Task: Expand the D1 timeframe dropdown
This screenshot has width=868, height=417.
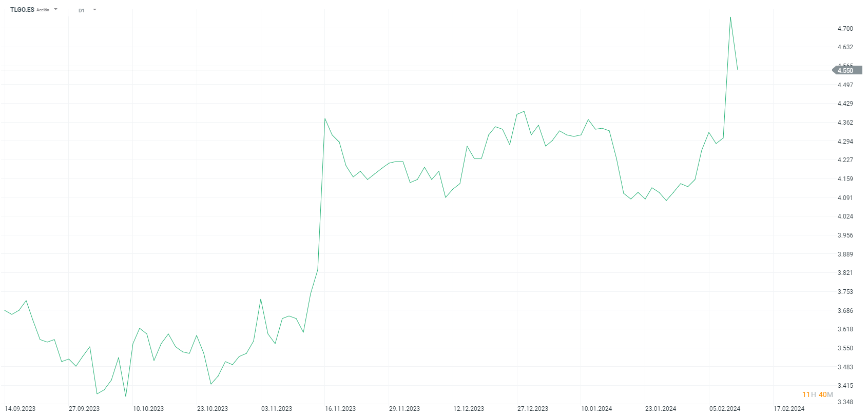Action: (95, 10)
